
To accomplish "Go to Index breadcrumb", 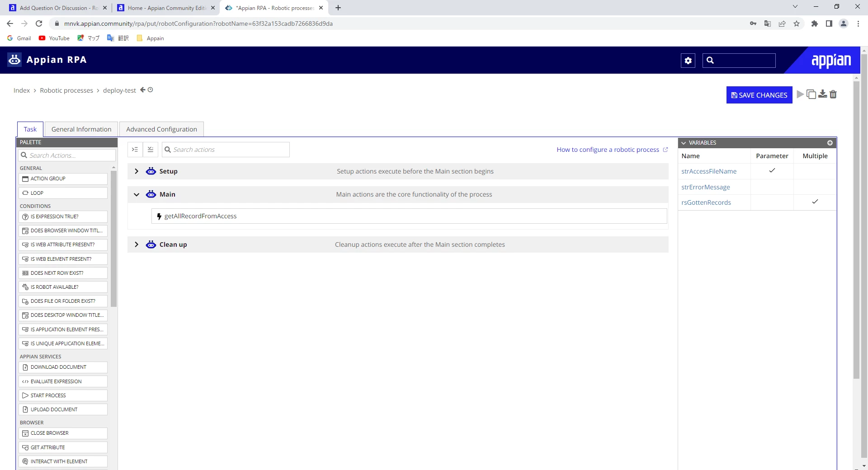I will [x=22, y=90].
